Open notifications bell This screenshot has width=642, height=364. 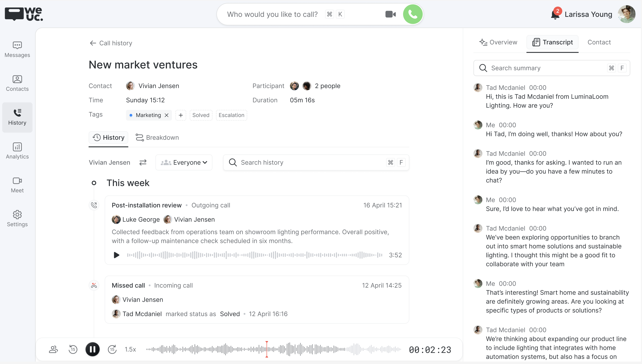coord(555,15)
